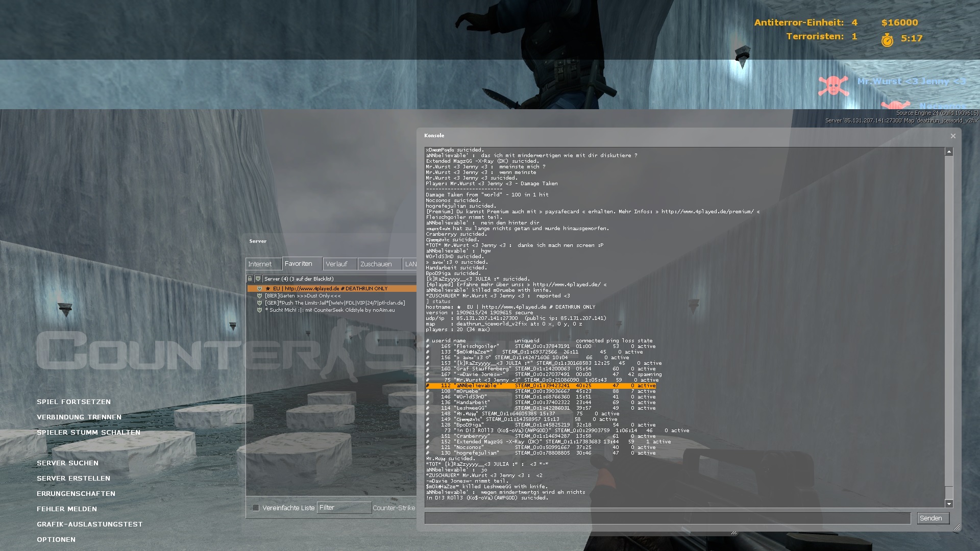Open the Verlauf tab
Screen dimensions: 980x551
(x=340, y=264)
